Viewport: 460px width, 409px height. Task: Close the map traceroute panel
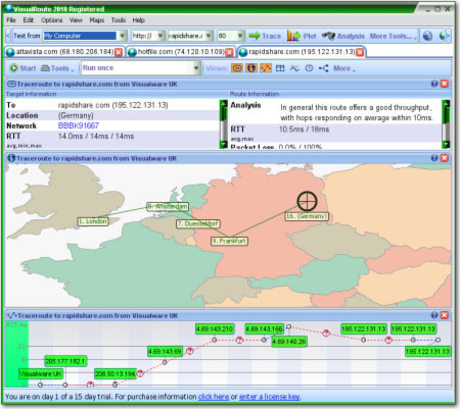(x=444, y=158)
